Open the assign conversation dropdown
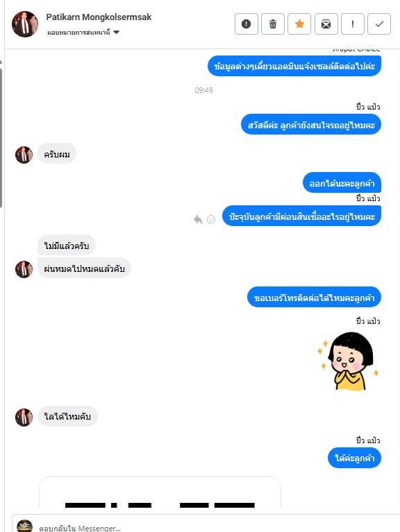The width and height of the screenshot is (400, 532). pyautogui.click(x=83, y=33)
